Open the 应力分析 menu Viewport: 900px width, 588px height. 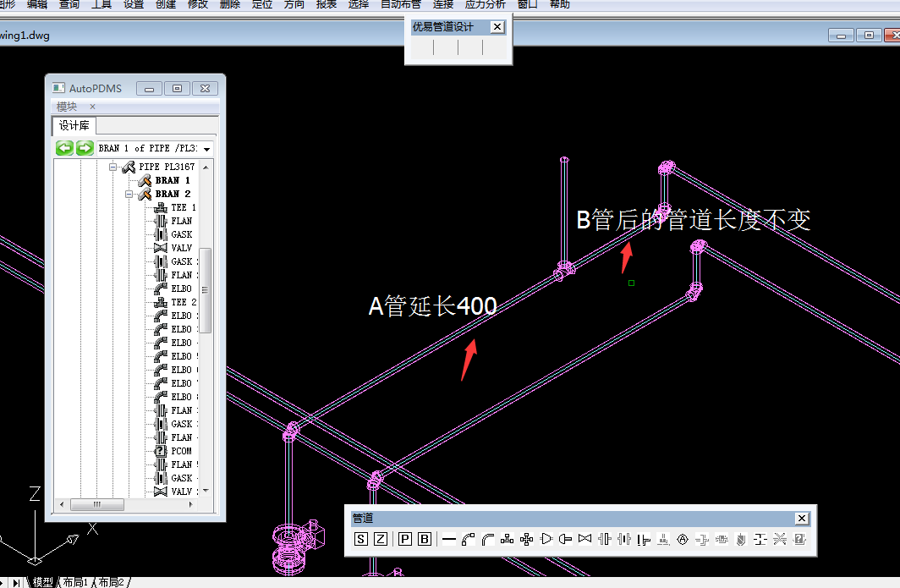[486, 4]
